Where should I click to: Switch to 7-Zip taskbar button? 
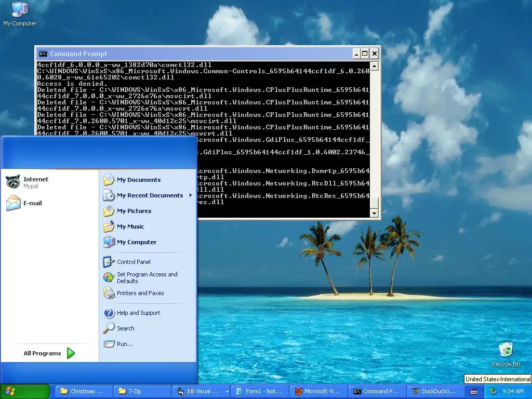click(x=142, y=392)
